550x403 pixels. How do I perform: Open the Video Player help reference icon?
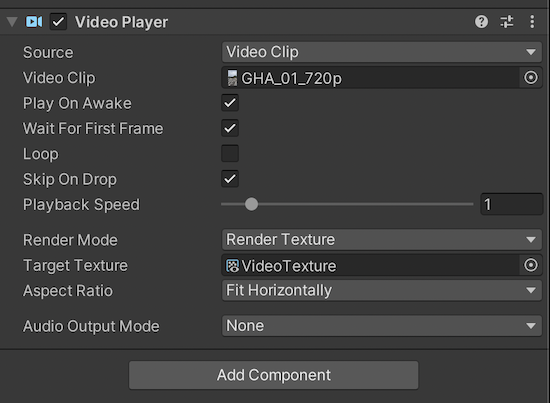coord(481,22)
